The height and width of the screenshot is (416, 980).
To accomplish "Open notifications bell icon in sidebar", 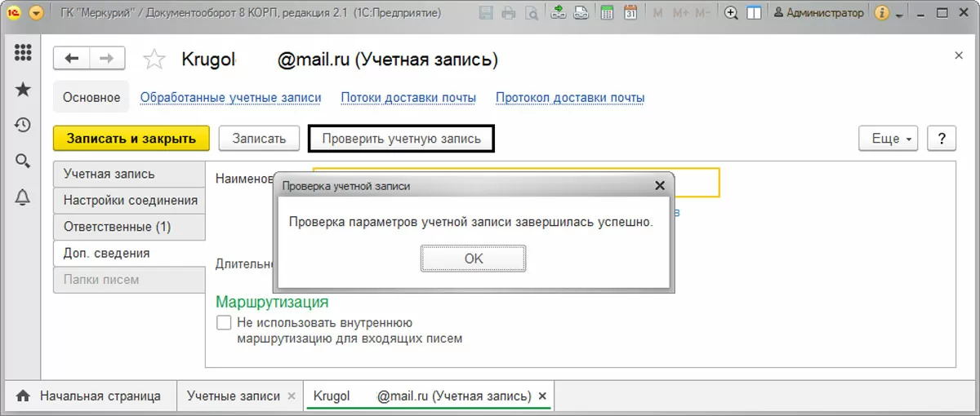I will point(23,197).
